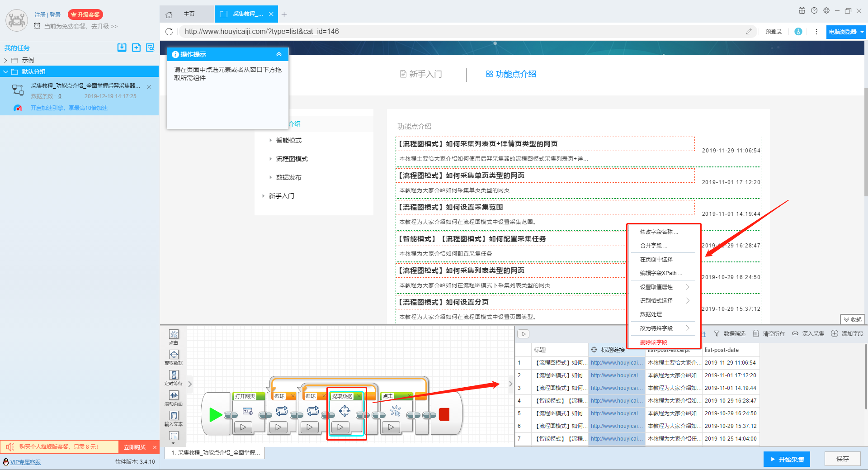Select the 打开网页 node icon
This screenshot has width=868, height=470.
pos(247,411)
